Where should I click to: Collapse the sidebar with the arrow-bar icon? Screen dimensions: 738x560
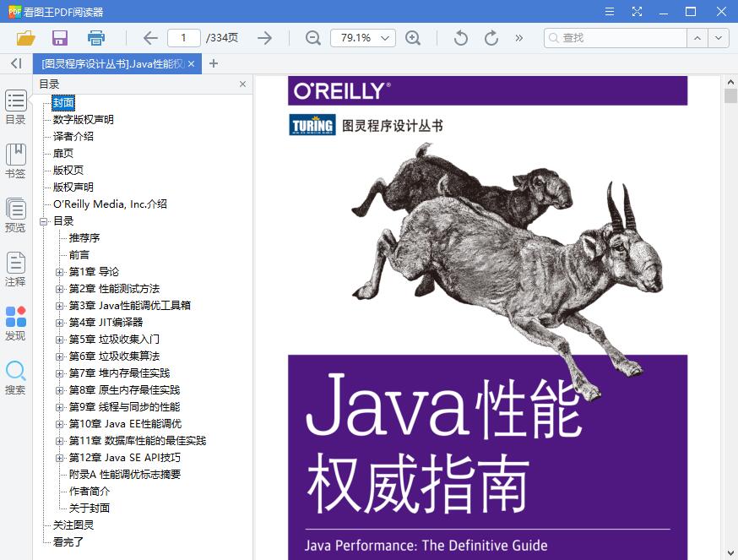17,63
